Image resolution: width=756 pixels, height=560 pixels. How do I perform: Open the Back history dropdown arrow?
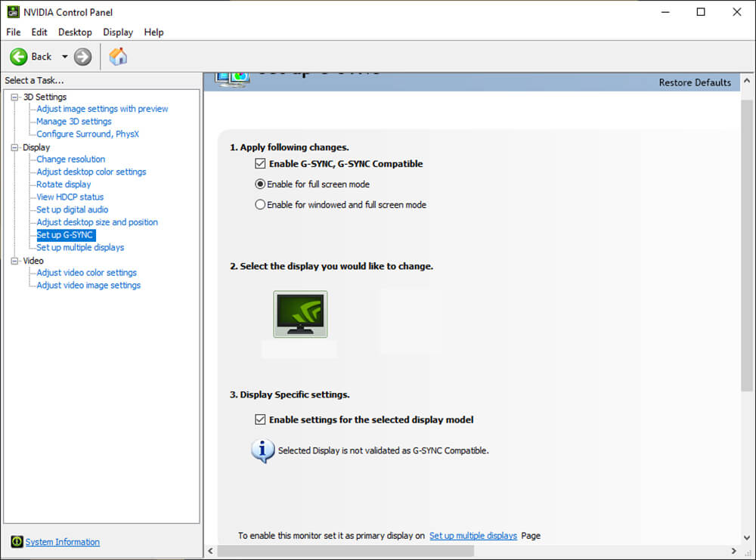(x=64, y=57)
